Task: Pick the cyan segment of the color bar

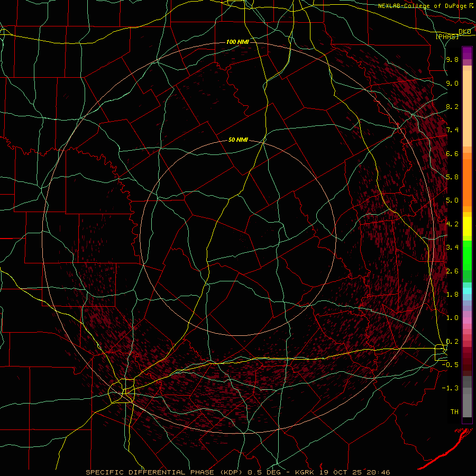Action: (x=467, y=291)
